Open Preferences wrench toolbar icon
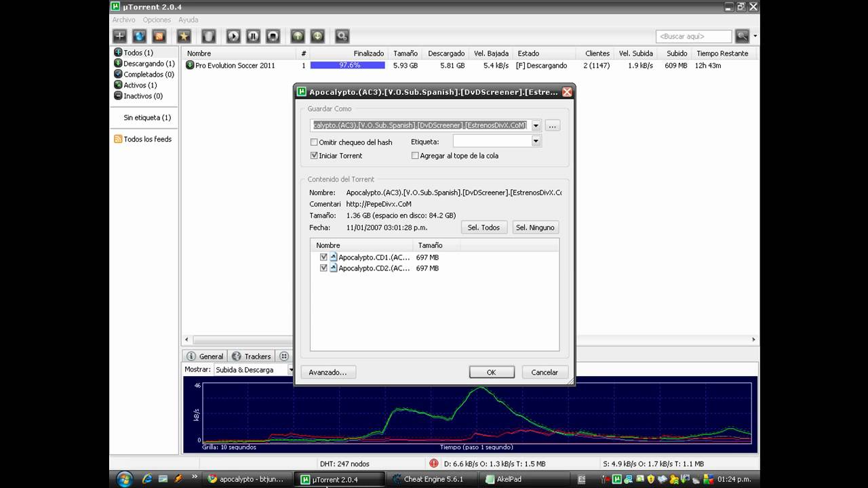 [x=342, y=36]
